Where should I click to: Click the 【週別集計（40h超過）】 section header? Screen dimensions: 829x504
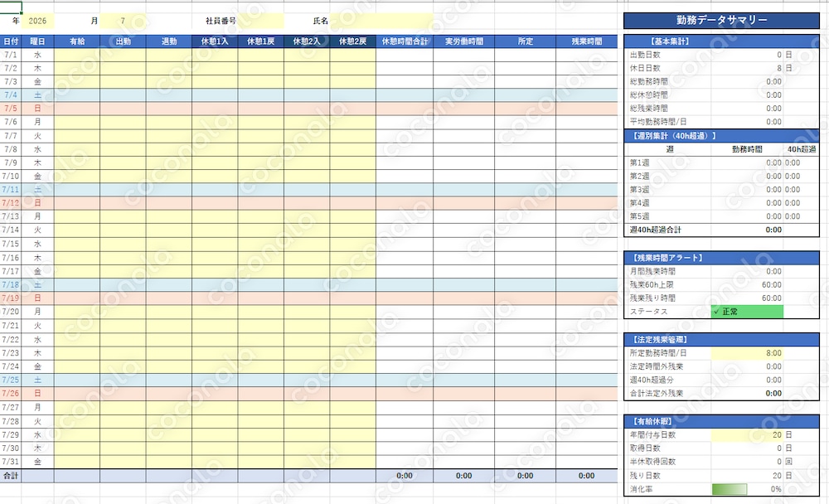[722, 136]
